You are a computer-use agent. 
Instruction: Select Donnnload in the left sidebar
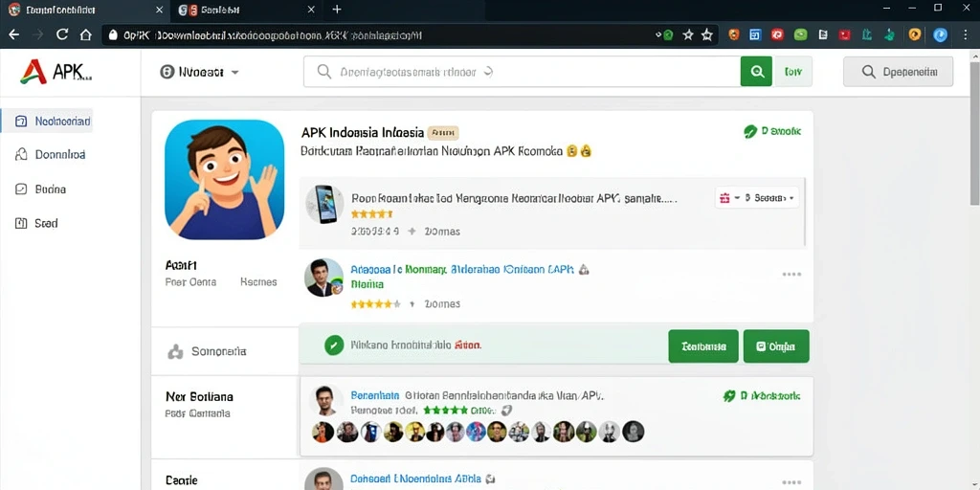tap(50, 154)
